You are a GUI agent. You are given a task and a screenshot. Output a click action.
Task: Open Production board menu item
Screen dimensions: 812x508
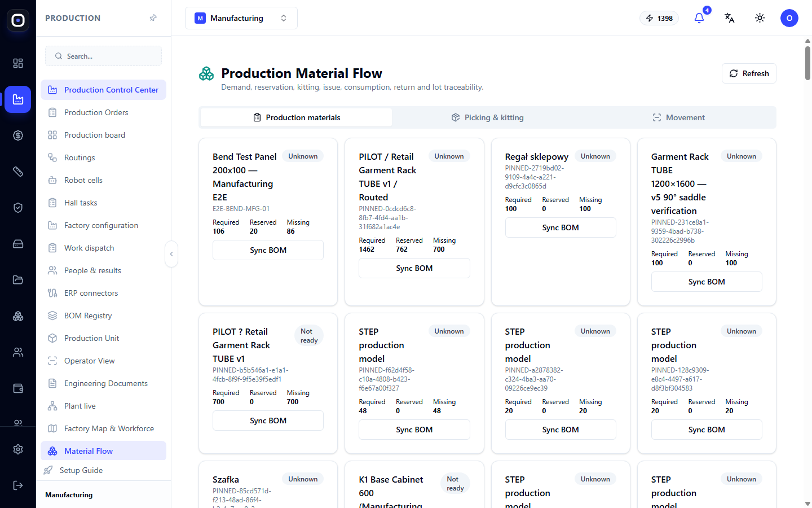coord(103,135)
